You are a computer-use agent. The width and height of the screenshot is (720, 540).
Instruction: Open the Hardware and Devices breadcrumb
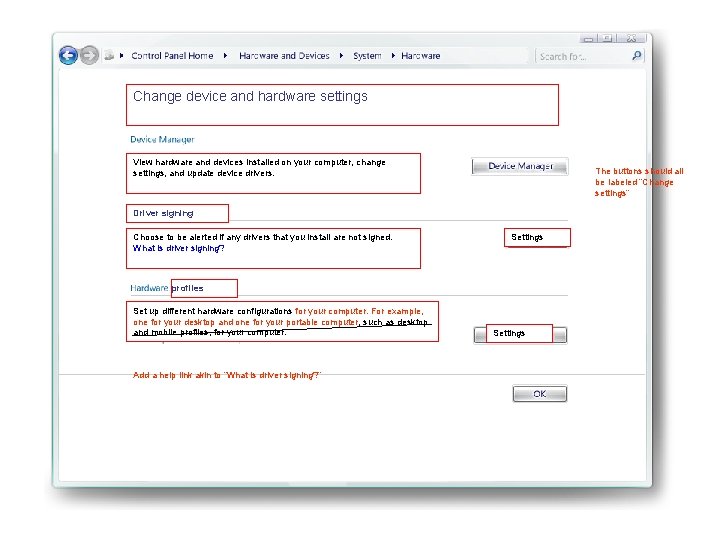[x=284, y=56]
